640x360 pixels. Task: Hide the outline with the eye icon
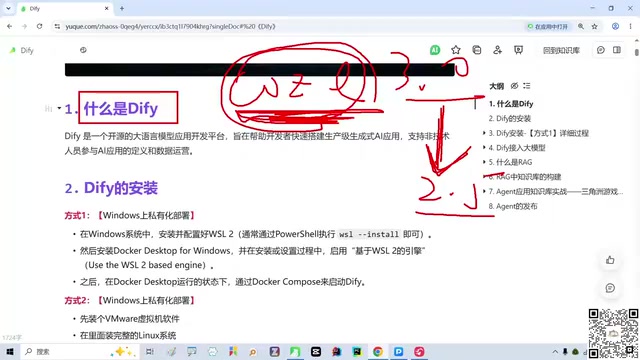coord(514,86)
